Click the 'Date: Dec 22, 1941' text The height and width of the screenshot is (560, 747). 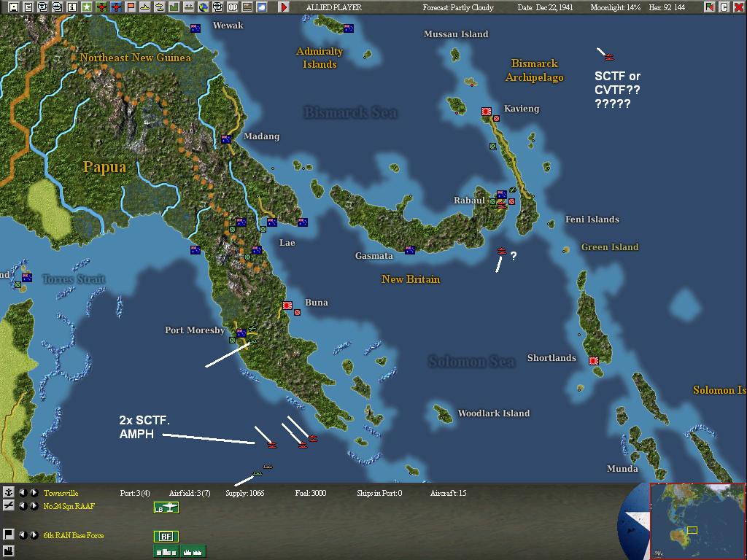pos(546,7)
